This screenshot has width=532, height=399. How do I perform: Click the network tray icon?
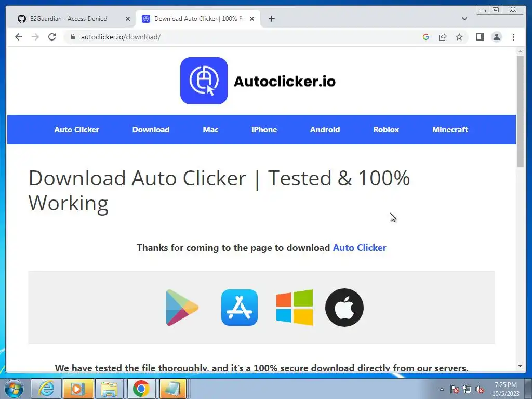[x=467, y=389]
